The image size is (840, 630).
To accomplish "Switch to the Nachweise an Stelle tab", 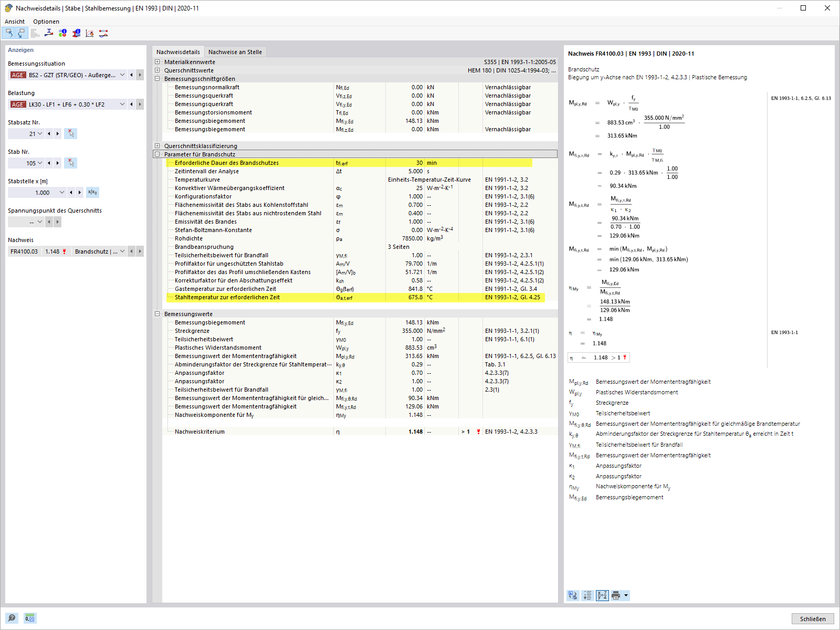I will point(235,51).
